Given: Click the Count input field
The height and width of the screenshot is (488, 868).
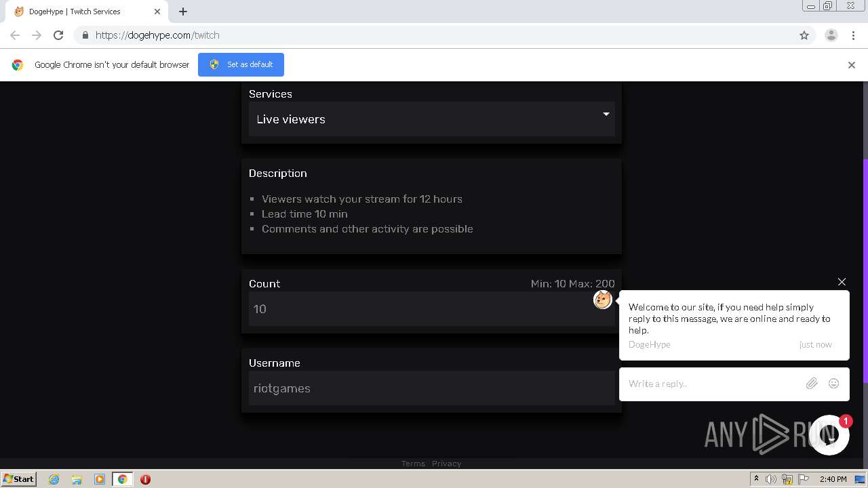Looking at the screenshot, I should tap(431, 309).
